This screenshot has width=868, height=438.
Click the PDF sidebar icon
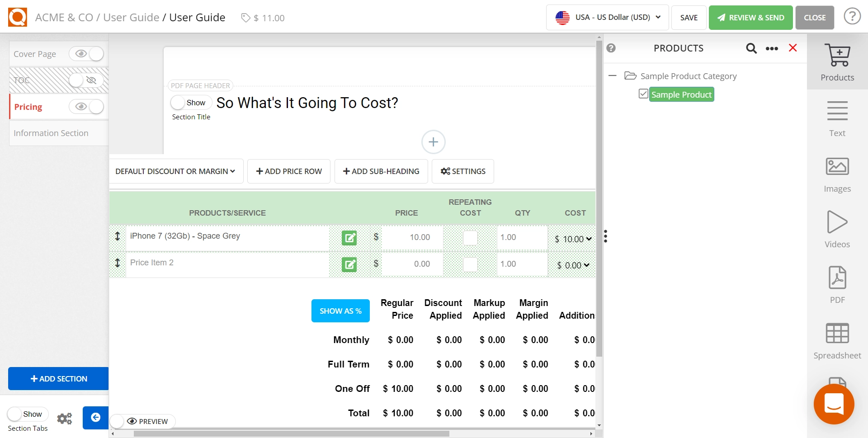[x=837, y=278]
